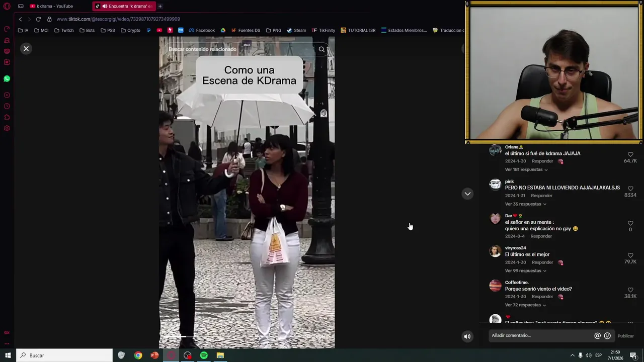Open the MCI bookmarks folder
644x362 pixels.
point(41,30)
